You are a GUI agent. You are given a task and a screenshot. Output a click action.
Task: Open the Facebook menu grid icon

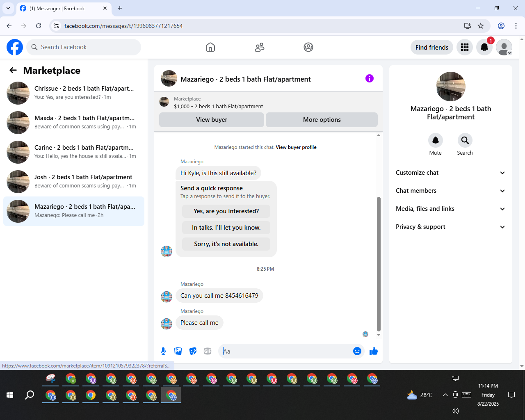(465, 47)
